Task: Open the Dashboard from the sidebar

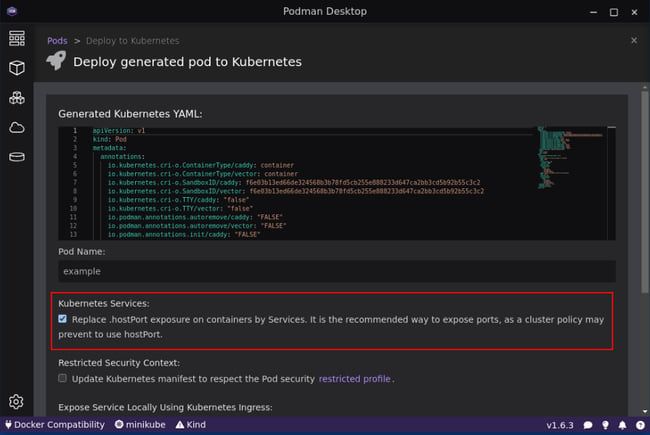Action: 16,39
